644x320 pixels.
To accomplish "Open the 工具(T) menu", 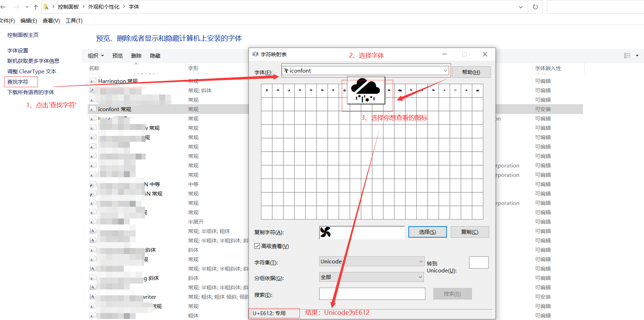I will (74, 21).
